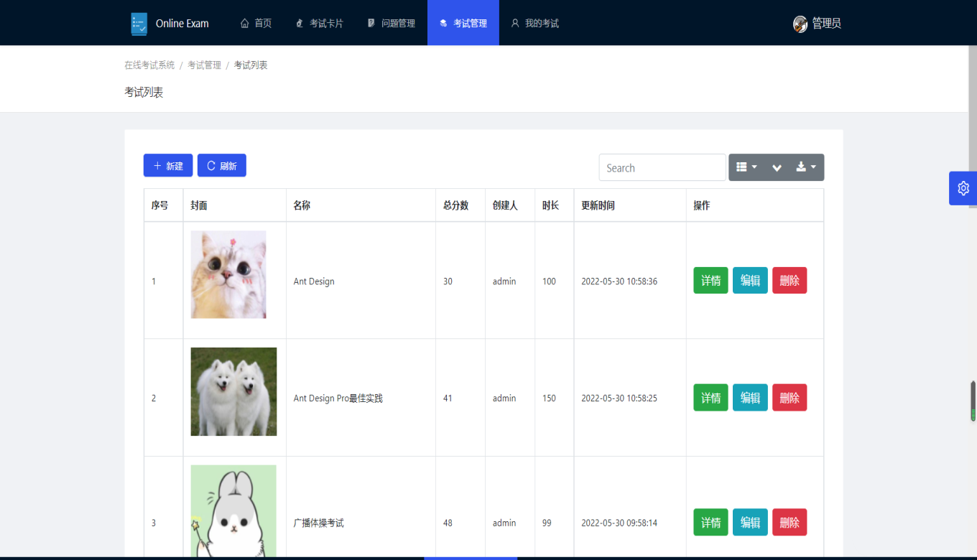This screenshot has width=977, height=560.
Task: Click 删除 for the Ant Design exam
Action: click(790, 281)
